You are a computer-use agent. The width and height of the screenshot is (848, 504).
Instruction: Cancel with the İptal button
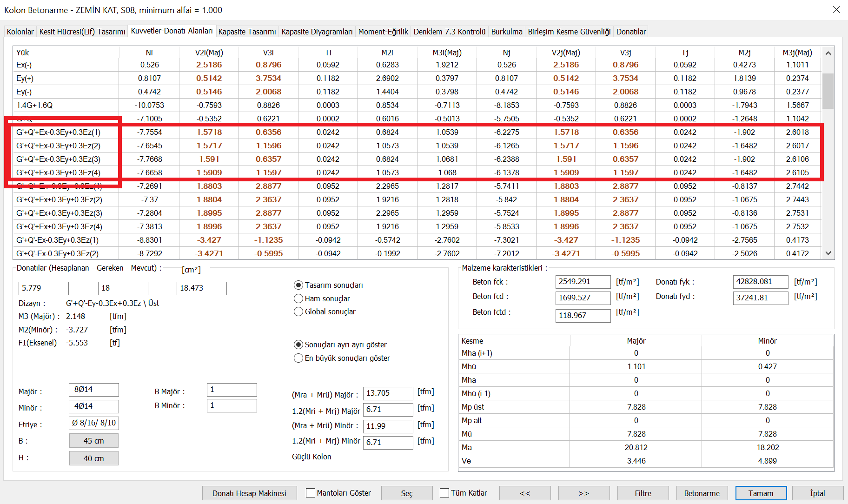click(818, 493)
